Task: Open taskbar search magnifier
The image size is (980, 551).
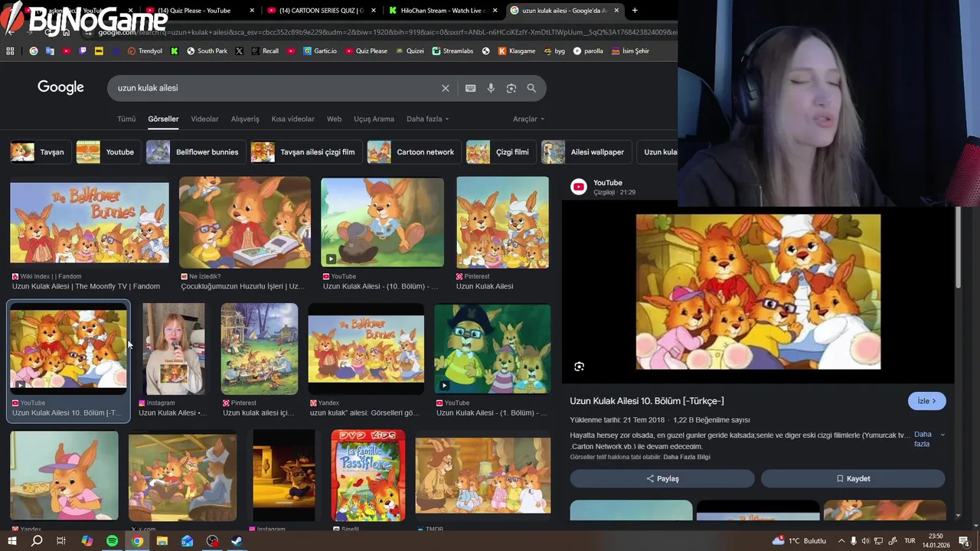Action: click(x=37, y=541)
